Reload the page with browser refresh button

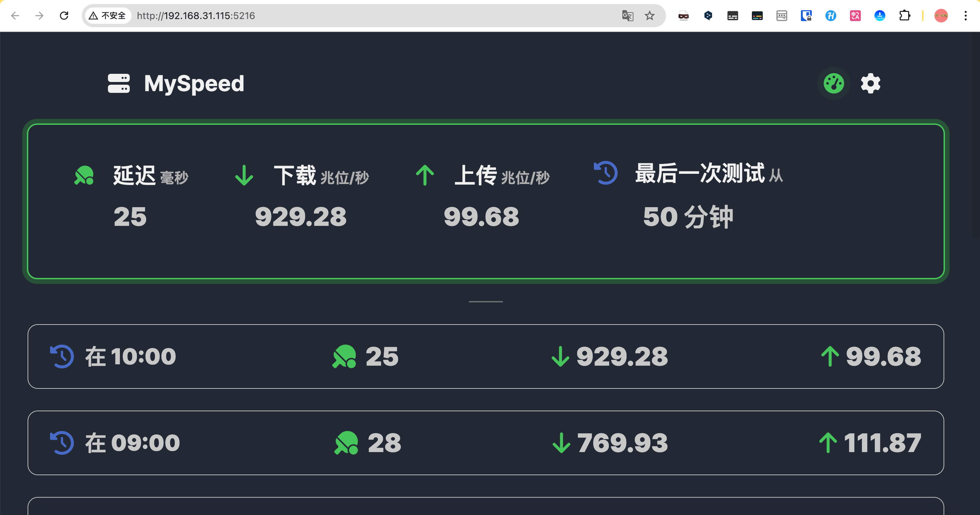(x=64, y=16)
